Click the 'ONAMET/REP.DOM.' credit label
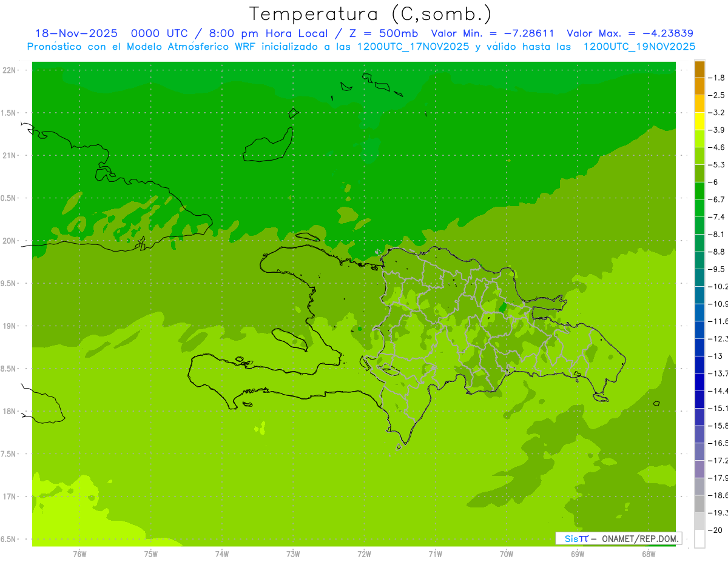The height and width of the screenshot is (562, 728). (639, 538)
